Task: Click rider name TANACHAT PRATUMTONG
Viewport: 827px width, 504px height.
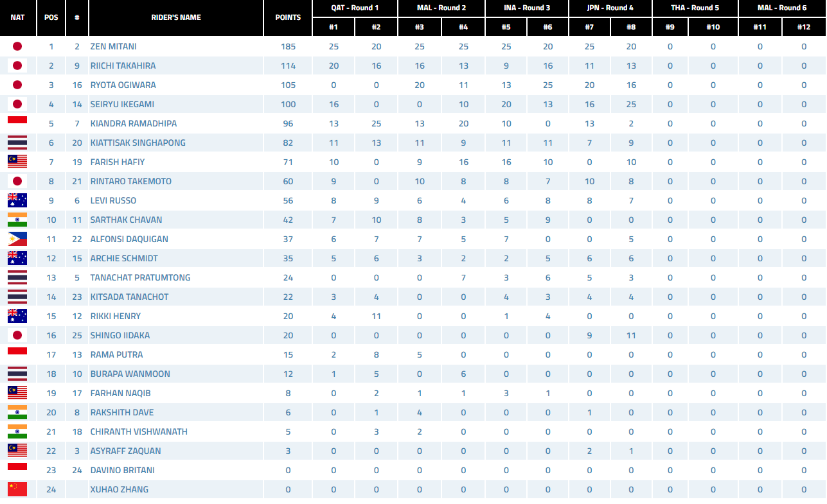Action: click(141, 277)
